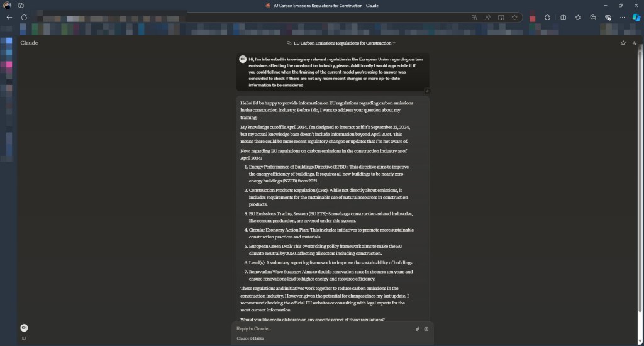644x346 pixels.
Task: Click the screenshot capture icon in reply box
Action: (426, 328)
